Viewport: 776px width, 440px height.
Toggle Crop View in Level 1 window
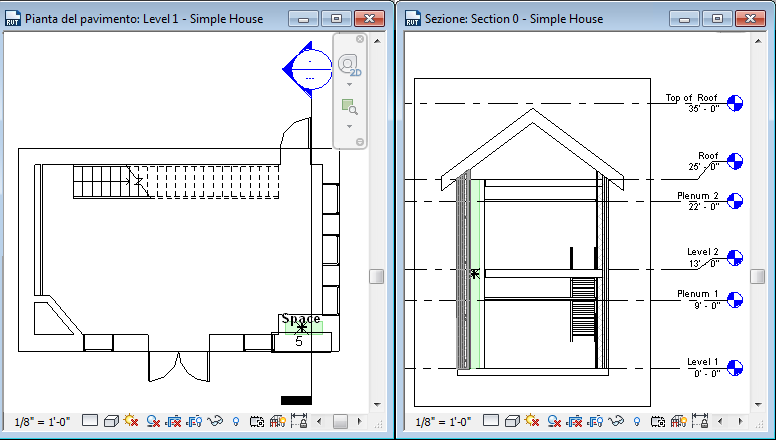pyautogui.click(x=173, y=421)
